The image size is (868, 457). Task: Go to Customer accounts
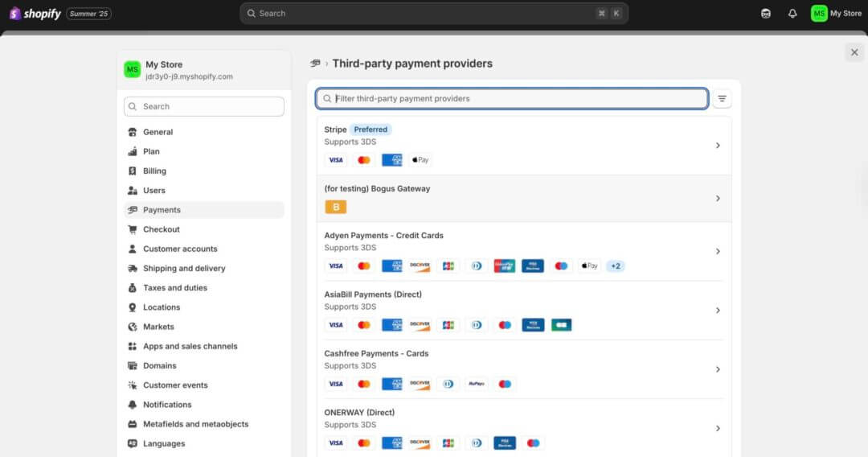[x=204, y=249]
